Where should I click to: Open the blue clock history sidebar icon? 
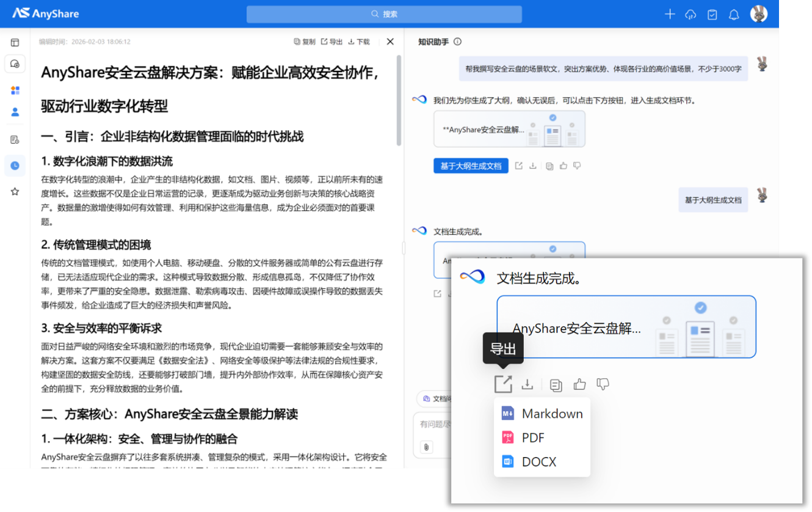15,166
